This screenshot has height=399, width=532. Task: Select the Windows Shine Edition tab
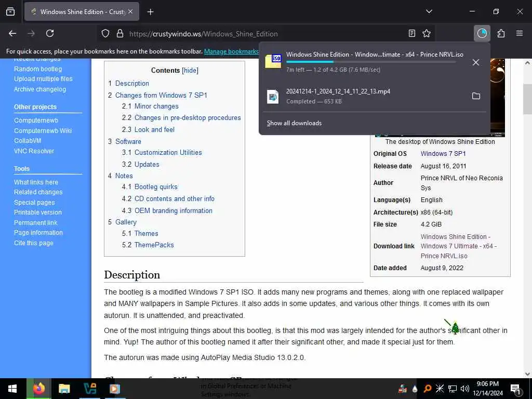tap(82, 11)
